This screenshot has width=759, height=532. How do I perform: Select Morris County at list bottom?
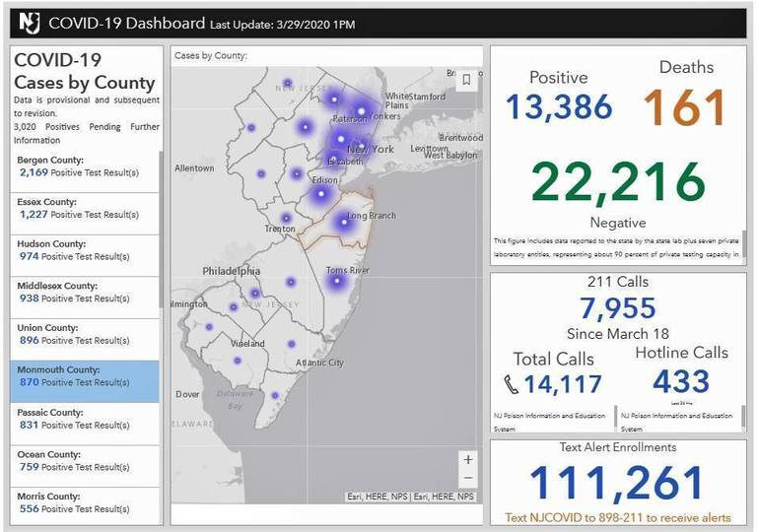[84, 502]
